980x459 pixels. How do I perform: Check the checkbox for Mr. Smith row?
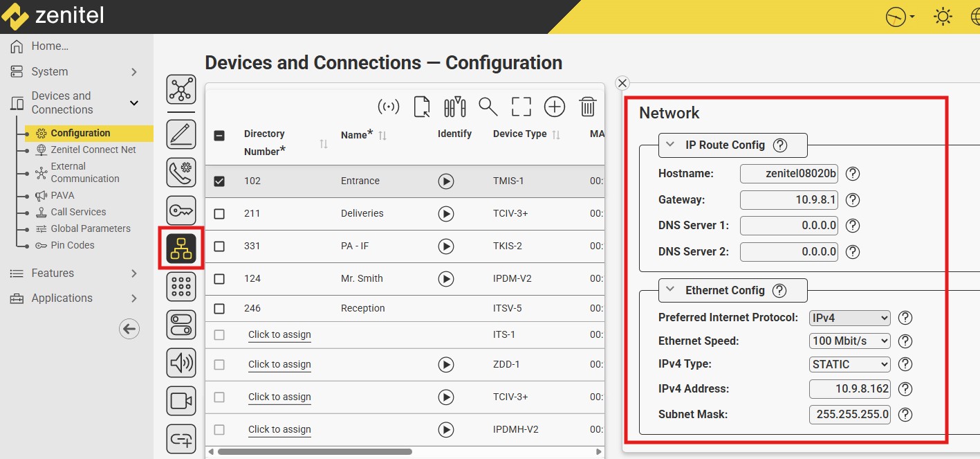click(x=219, y=279)
